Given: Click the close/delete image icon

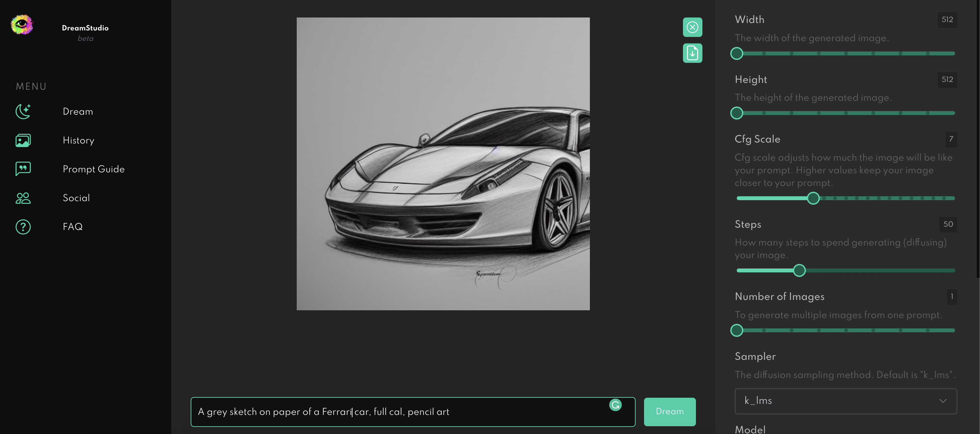Looking at the screenshot, I should [692, 27].
